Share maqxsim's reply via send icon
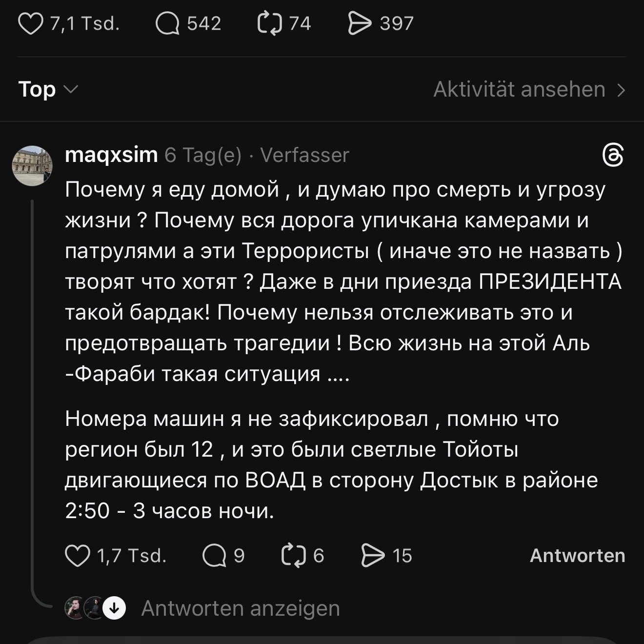The height and width of the screenshot is (644, 644). pos(373,556)
